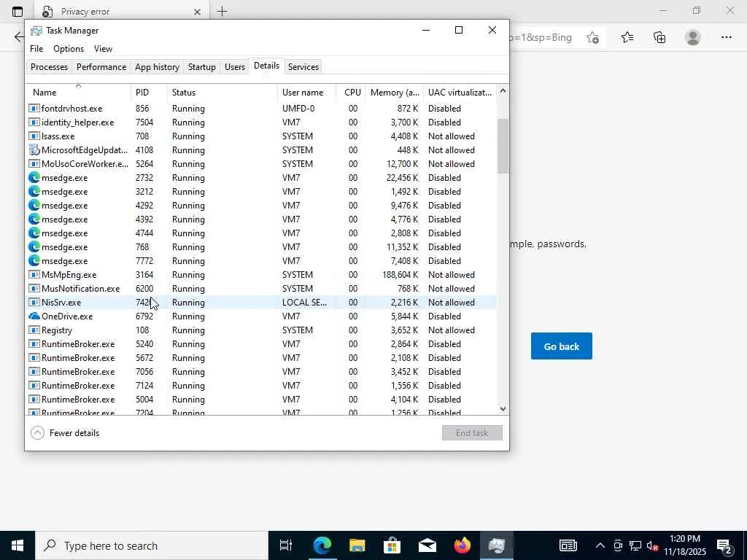The height and width of the screenshot is (560, 747).
Task: Open Task View from the taskbar
Action: click(x=286, y=545)
